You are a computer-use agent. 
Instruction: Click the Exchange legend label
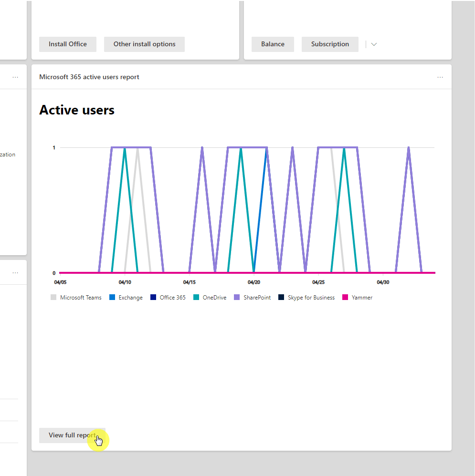[x=131, y=298]
